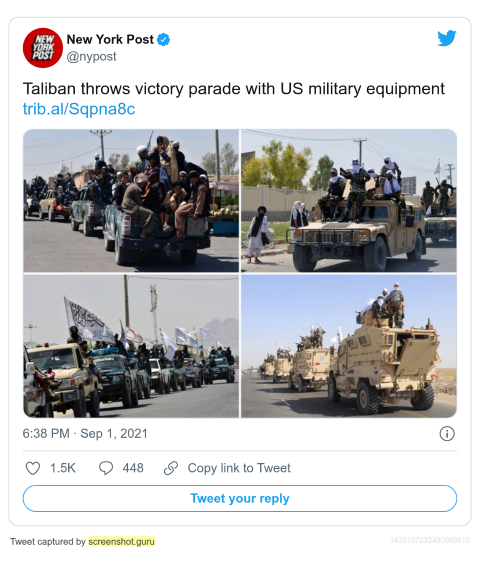Image resolution: width=480 pixels, height=565 pixels.
Task: Click the chain link copy icon
Action: [171, 468]
